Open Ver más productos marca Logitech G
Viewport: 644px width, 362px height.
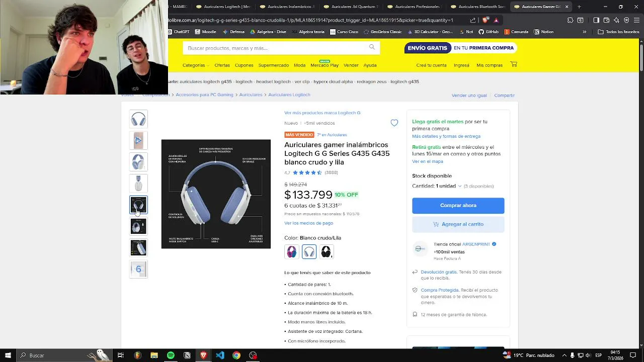tap(322, 113)
